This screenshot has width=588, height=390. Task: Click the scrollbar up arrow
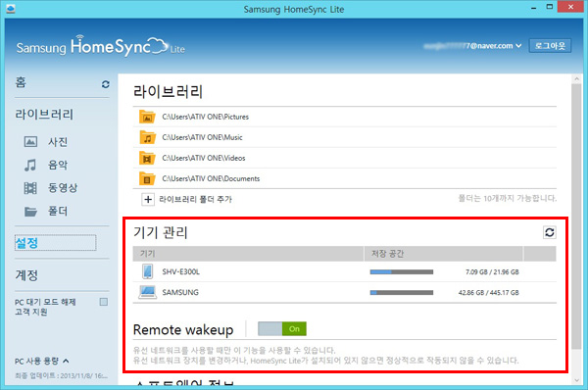576,78
